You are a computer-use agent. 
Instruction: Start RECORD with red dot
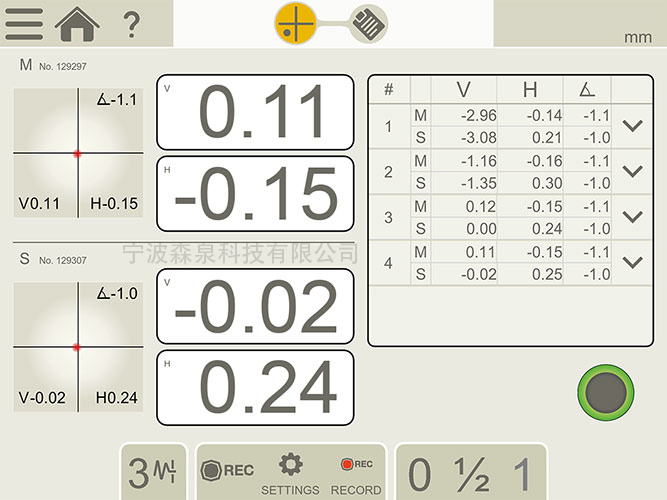(x=356, y=472)
